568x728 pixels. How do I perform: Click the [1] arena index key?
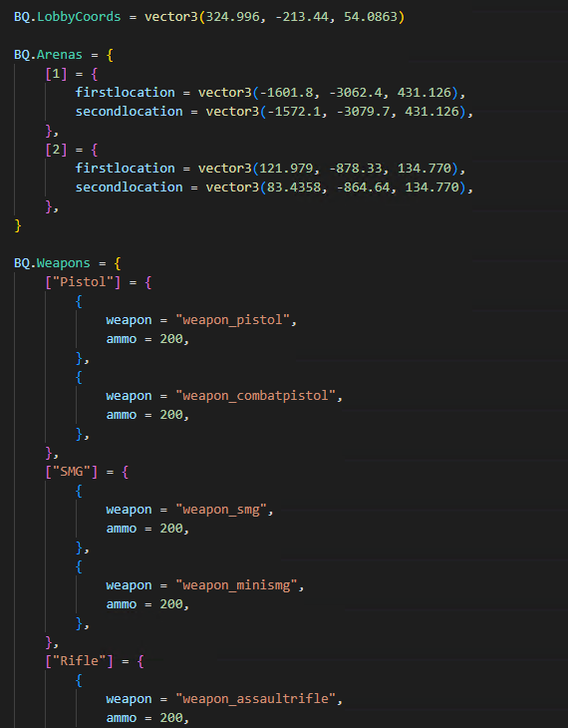pos(56,74)
